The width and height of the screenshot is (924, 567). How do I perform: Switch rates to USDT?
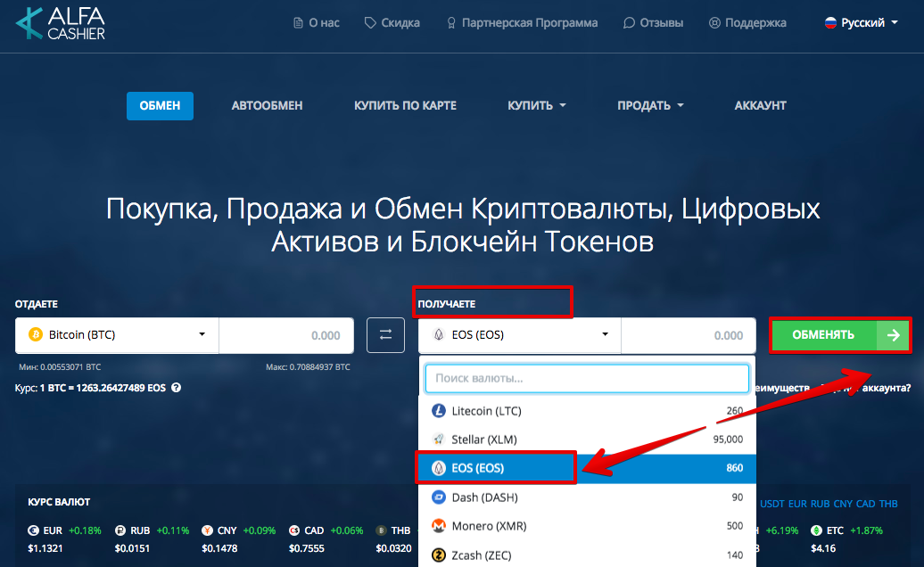pyautogui.click(x=772, y=504)
